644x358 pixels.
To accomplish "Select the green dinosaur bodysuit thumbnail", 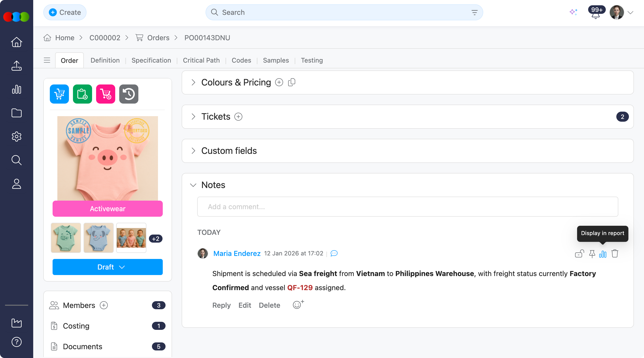I will 66,238.
